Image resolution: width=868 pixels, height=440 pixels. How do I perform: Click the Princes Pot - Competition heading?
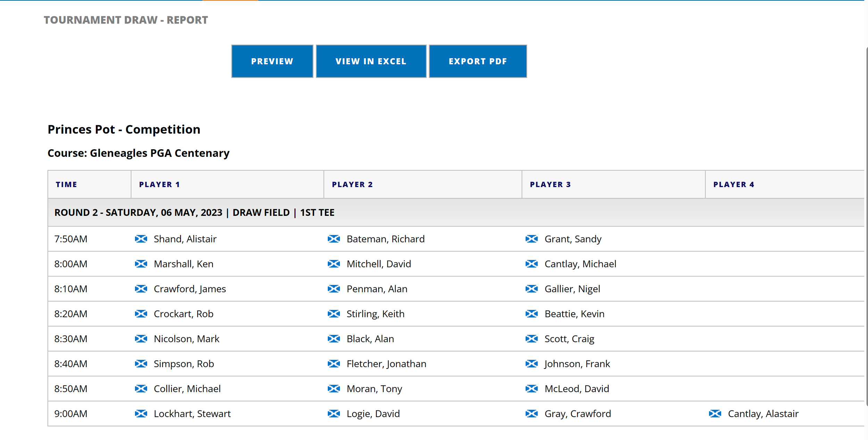(124, 129)
